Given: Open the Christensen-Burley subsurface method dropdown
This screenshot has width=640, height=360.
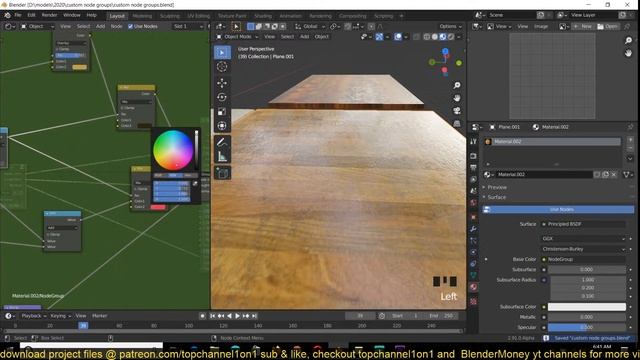Looking at the screenshot, I should point(584,249).
